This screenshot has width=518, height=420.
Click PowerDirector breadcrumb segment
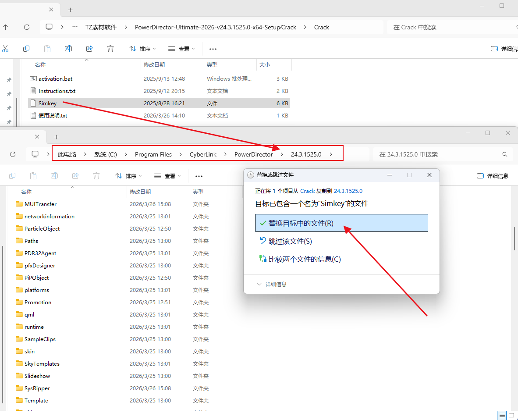253,154
